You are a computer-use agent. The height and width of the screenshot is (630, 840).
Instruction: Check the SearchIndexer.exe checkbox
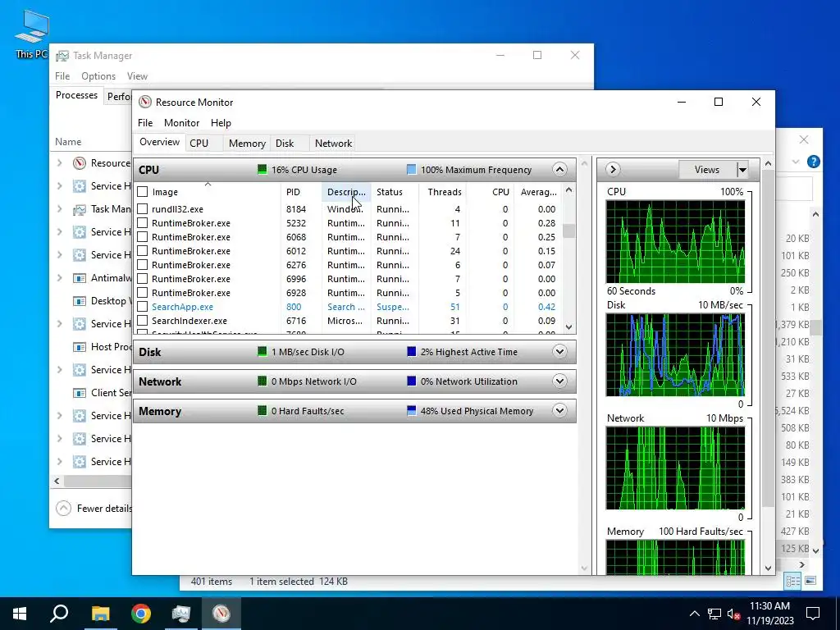click(x=143, y=321)
